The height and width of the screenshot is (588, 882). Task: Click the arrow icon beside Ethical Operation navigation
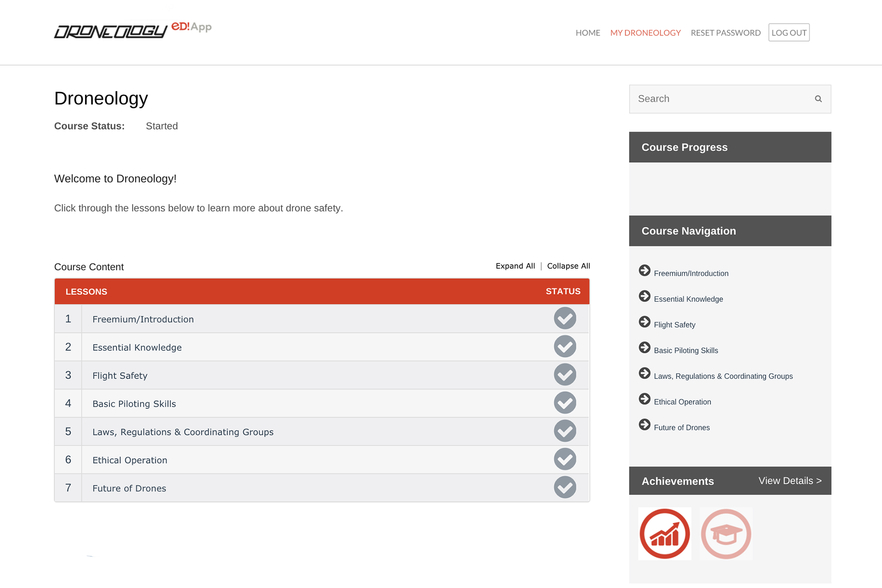click(645, 399)
